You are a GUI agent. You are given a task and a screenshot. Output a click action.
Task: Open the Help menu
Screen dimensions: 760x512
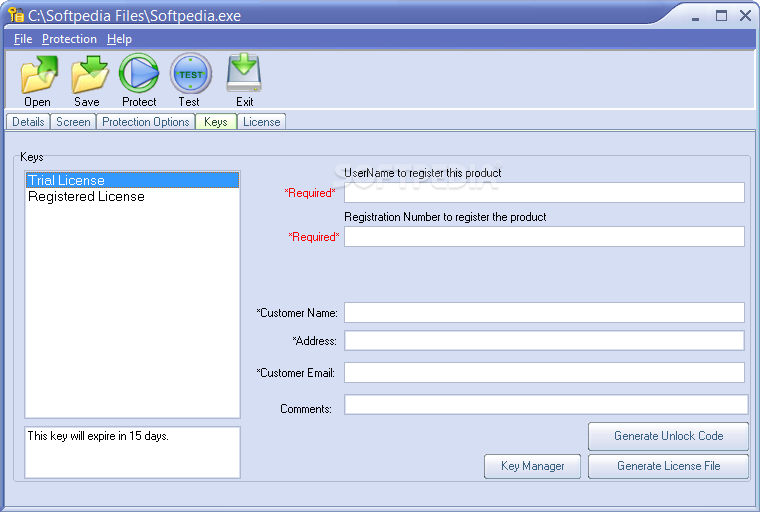coord(119,39)
